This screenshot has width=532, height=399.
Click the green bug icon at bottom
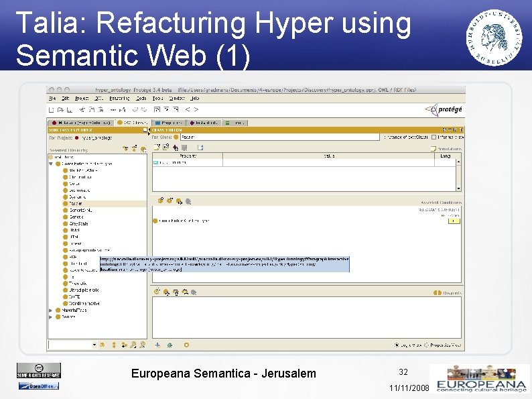(170, 345)
